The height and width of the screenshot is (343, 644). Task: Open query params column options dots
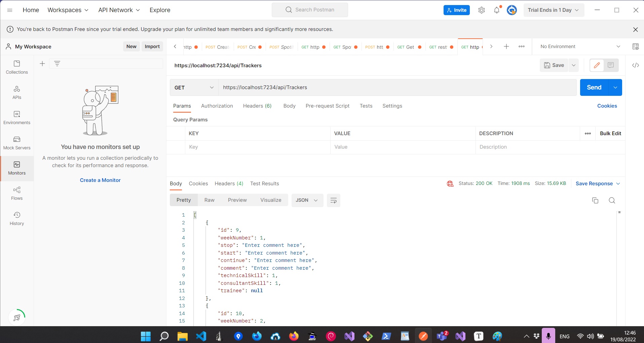(x=588, y=134)
